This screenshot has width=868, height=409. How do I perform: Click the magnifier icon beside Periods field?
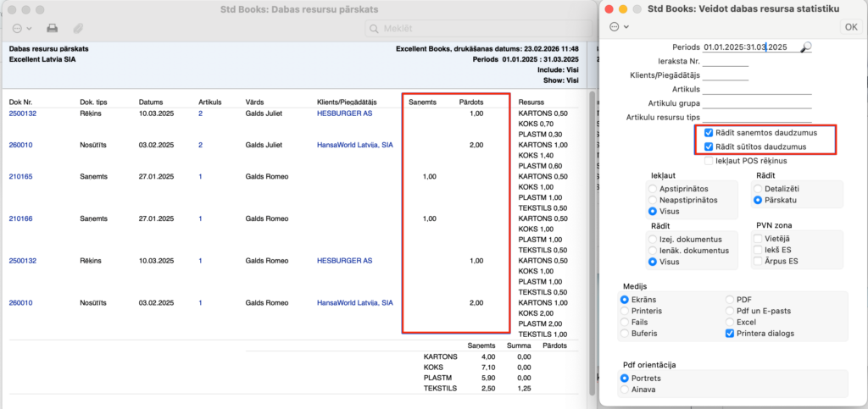coord(806,47)
